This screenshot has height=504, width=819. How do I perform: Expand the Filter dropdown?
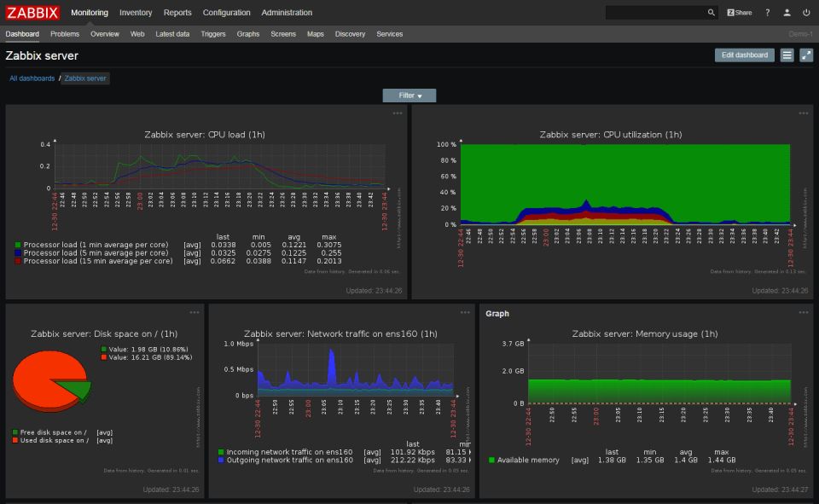point(409,96)
